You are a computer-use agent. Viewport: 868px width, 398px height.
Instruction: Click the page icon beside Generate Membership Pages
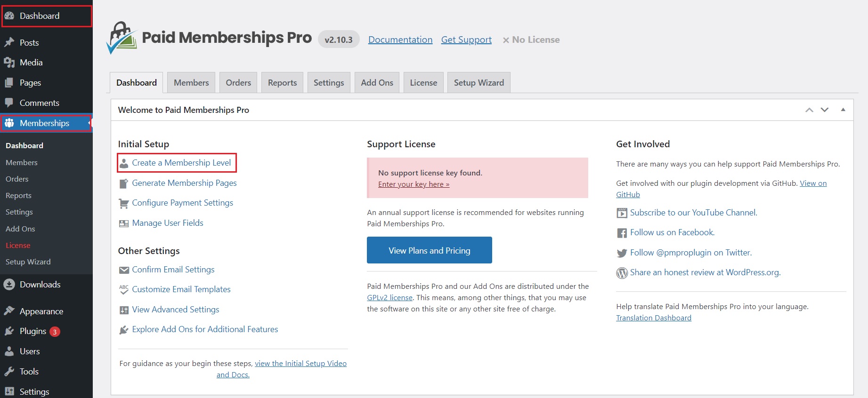(124, 183)
